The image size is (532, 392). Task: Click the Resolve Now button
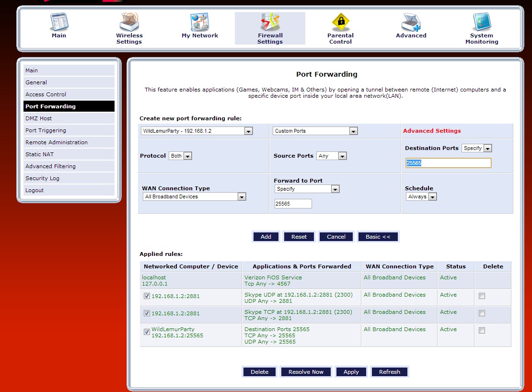click(x=306, y=372)
